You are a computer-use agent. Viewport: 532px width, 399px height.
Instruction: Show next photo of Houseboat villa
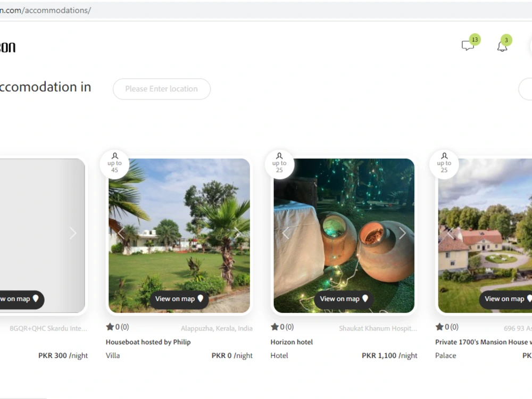point(238,233)
